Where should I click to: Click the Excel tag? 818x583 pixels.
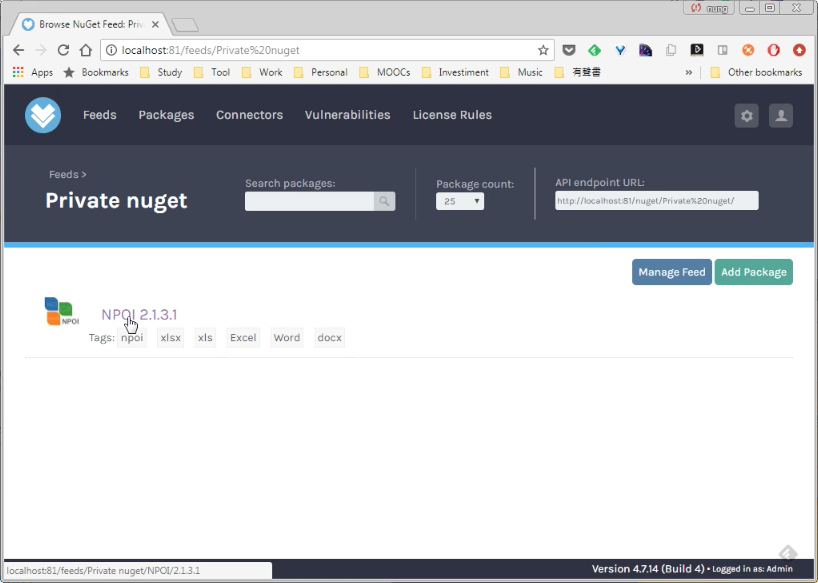243,337
